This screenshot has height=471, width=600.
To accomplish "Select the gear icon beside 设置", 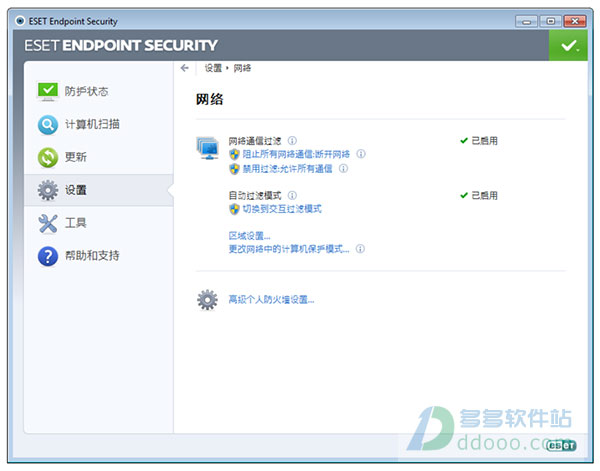I will [x=48, y=190].
